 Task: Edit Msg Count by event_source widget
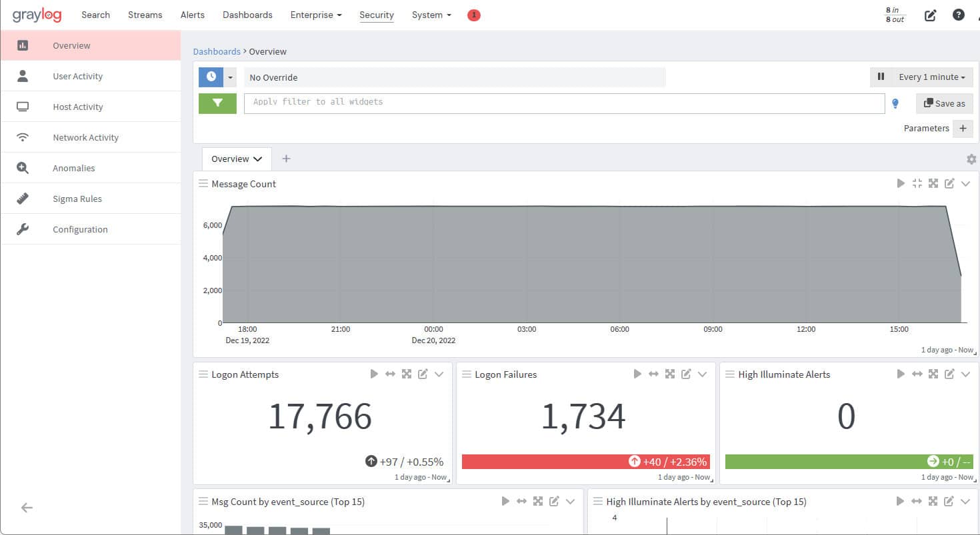(554, 501)
